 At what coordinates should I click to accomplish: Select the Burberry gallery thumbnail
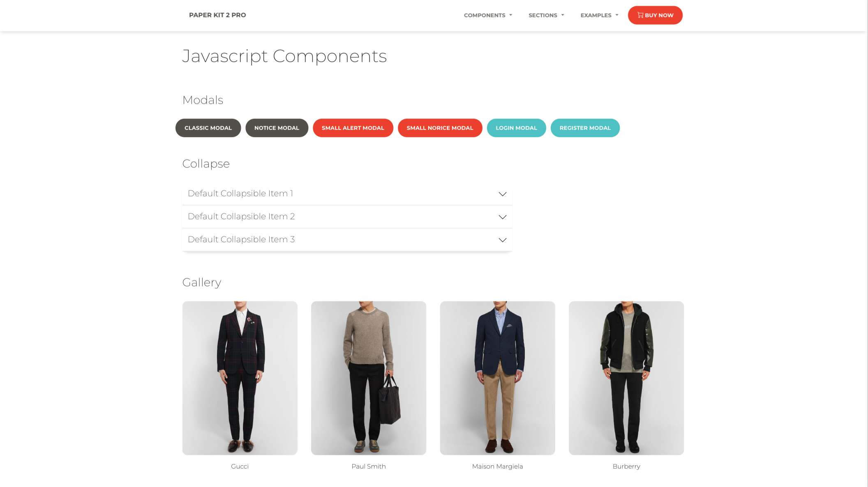click(x=626, y=378)
